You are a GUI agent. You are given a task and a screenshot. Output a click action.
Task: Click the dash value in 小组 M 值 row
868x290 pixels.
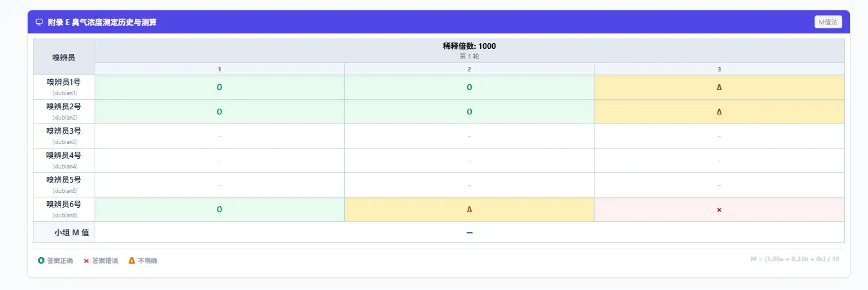(469, 232)
